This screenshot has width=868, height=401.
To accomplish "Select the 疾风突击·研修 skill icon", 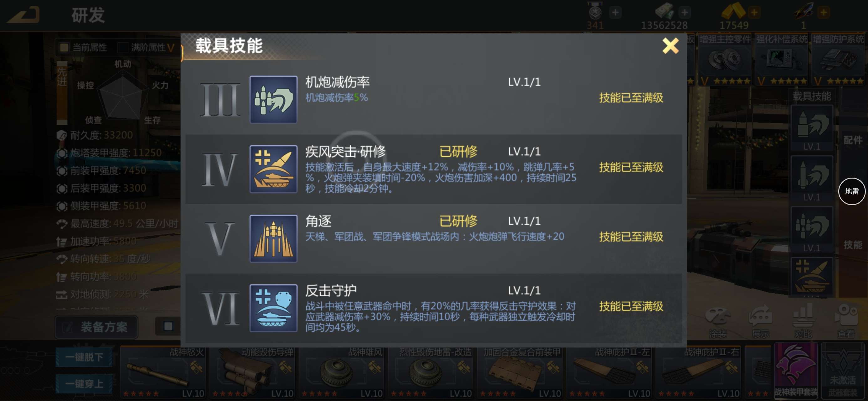I will tap(273, 169).
